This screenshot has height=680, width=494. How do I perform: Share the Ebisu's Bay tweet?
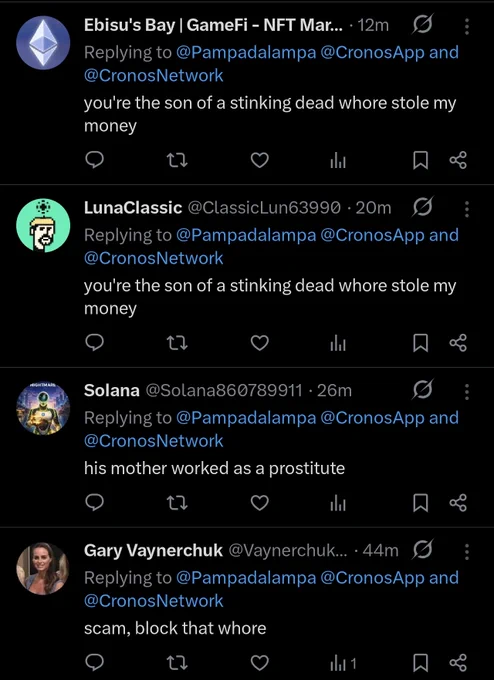(x=458, y=160)
